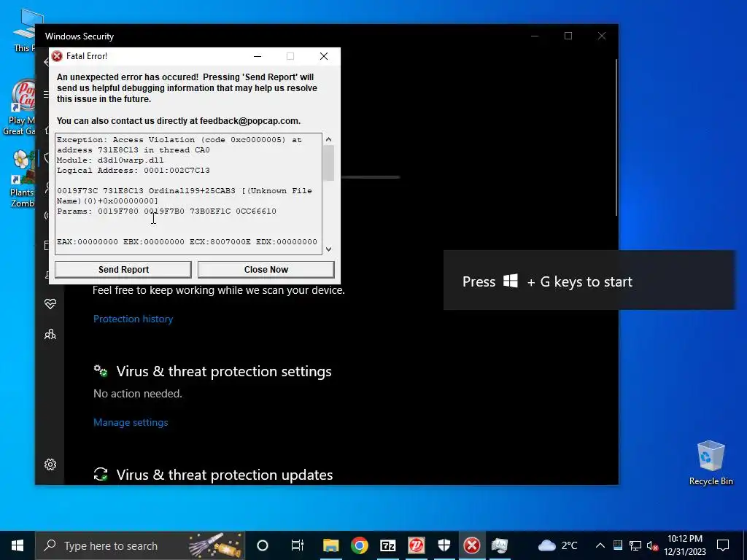Click the taskbar search box
The image size is (747, 560).
140,545
